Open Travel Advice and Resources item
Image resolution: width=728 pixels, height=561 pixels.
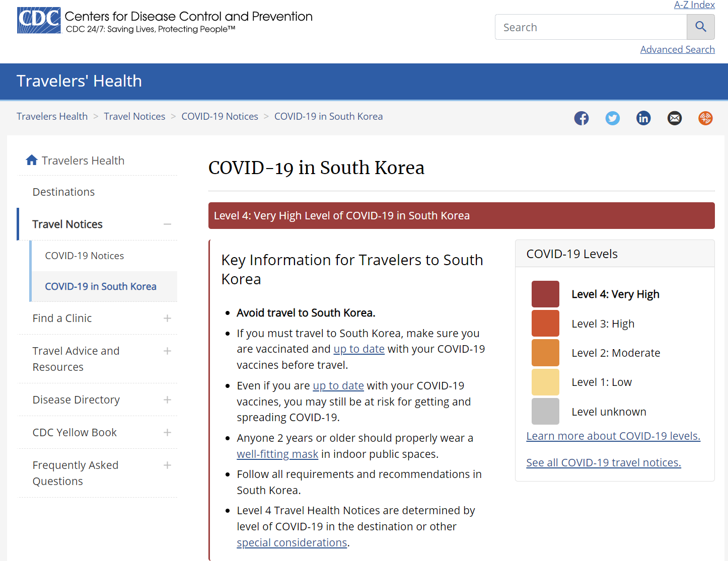pyautogui.click(x=76, y=359)
